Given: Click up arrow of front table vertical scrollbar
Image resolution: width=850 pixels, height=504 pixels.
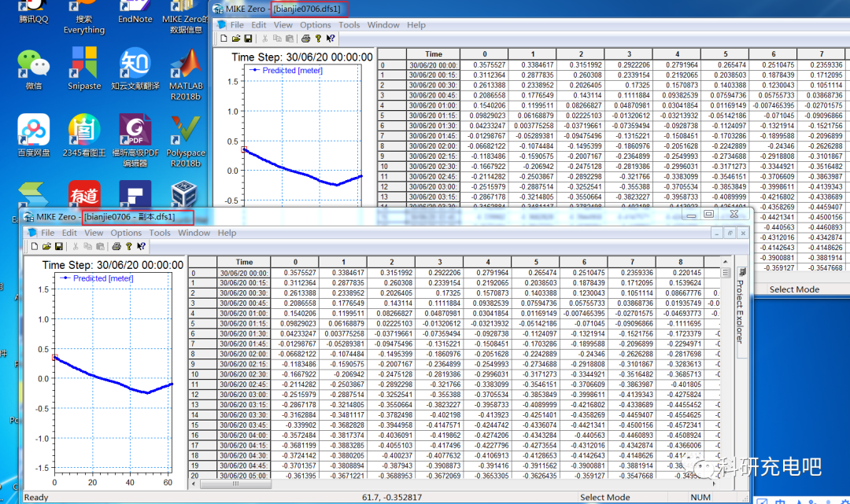Looking at the screenshot, I should point(726,262).
